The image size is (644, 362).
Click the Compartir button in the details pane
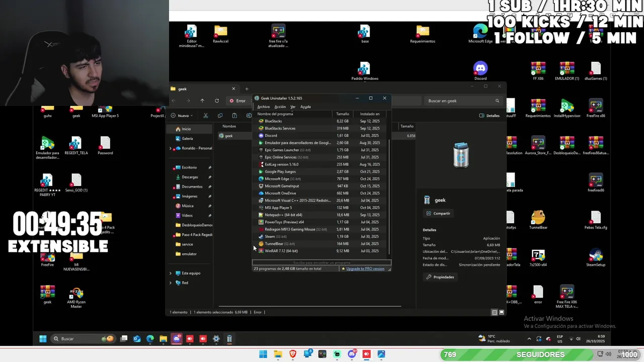[x=438, y=213]
